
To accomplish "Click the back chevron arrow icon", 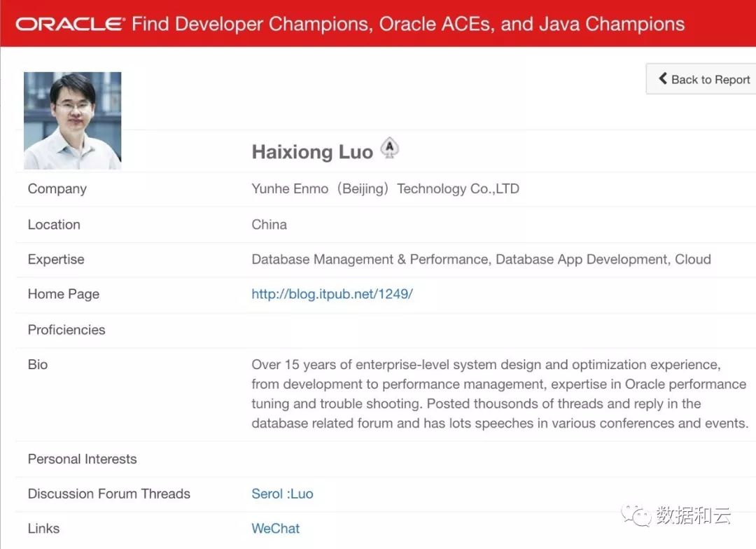I will tap(663, 79).
